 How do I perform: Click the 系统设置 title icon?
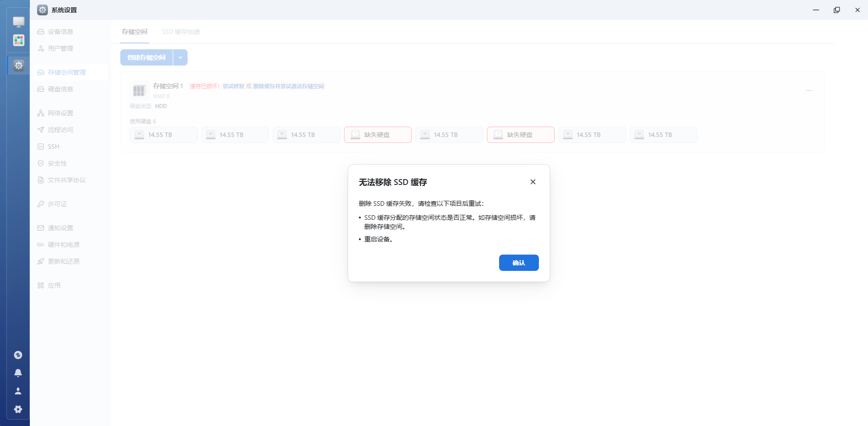click(x=42, y=10)
